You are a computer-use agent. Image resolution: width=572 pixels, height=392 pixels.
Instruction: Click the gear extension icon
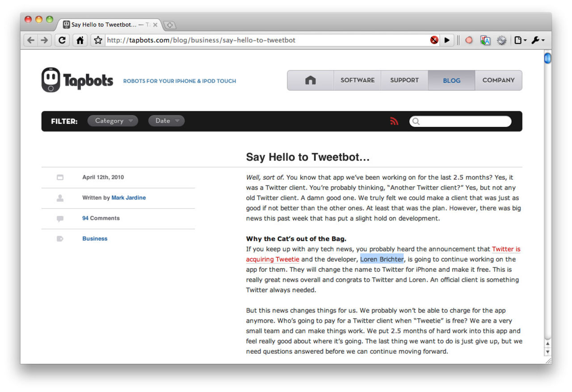[x=501, y=40]
